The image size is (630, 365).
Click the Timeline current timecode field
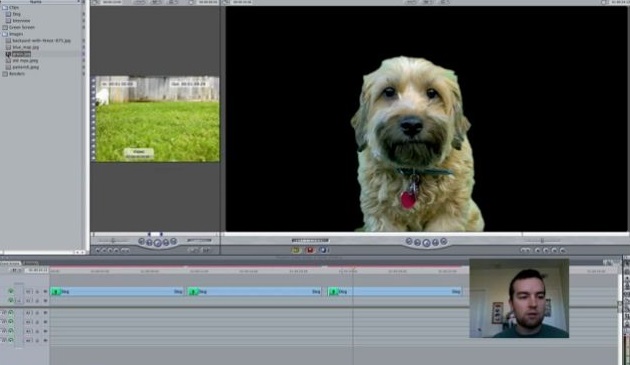coord(37,271)
